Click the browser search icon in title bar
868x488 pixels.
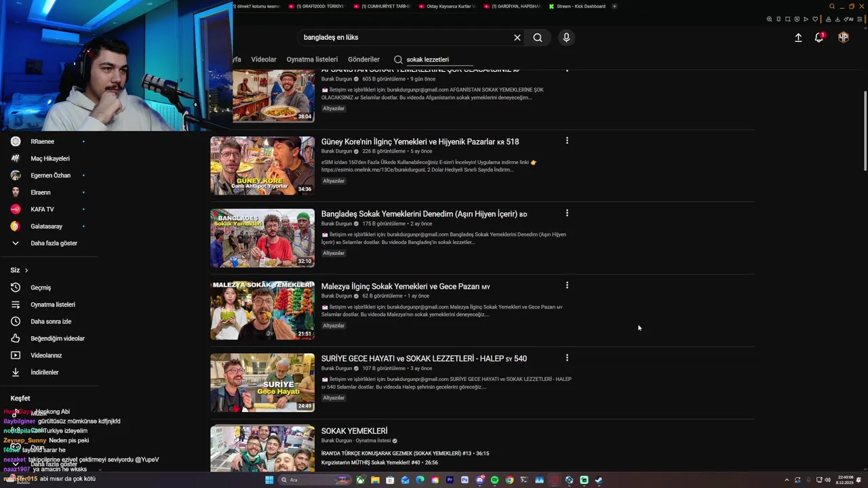(x=832, y=6)
